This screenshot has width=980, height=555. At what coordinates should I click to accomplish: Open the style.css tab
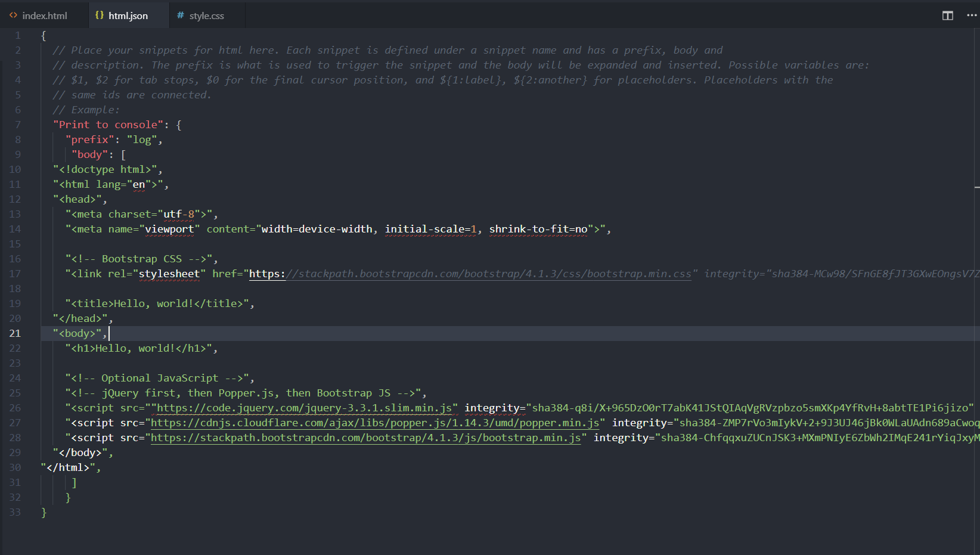coord(207,15)
